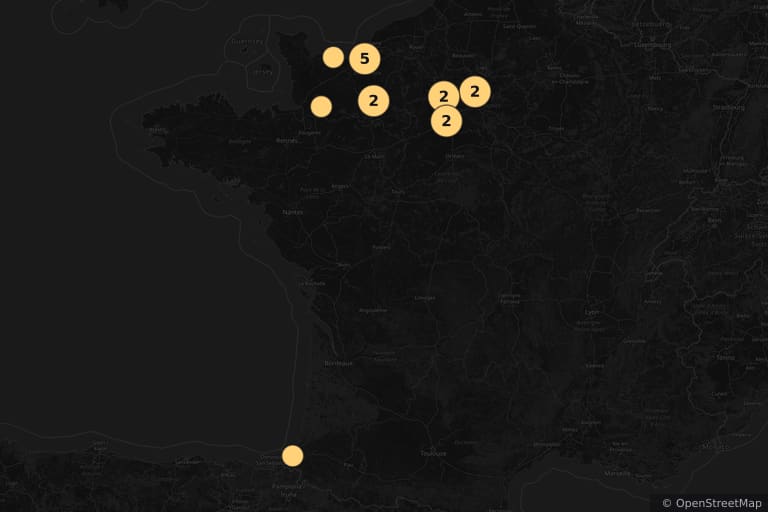This screenshot has width=768, height=512.
Task: Click the unnumbered marker beside the 5 cluster
Action: [333, 57]
